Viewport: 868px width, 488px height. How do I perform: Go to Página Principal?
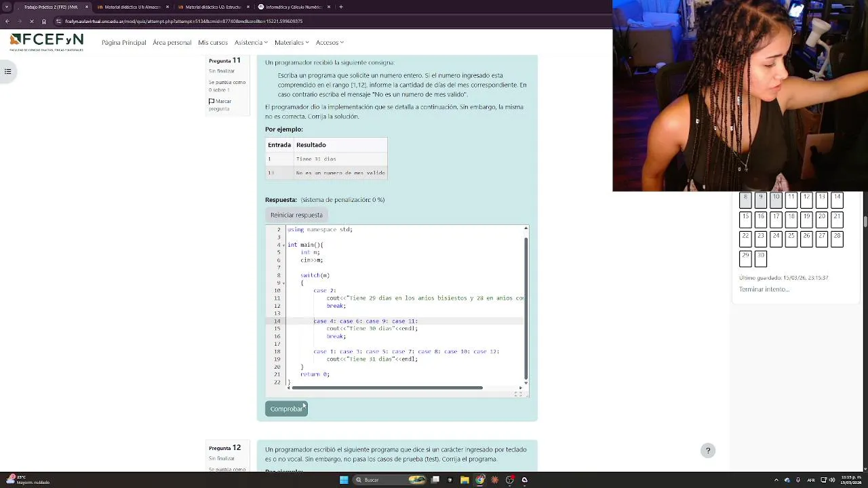pos(124,43)
